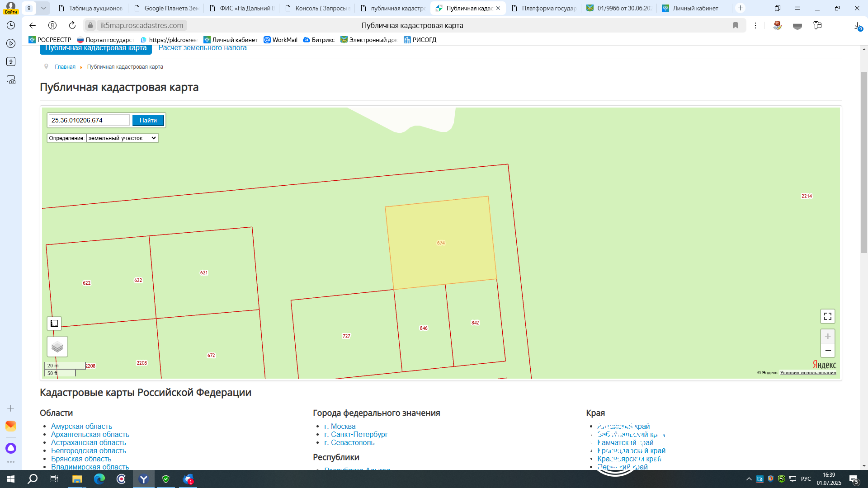The image size is (868, 488).
Task: Bookmark this page in address bar
Action: [736, 25]
